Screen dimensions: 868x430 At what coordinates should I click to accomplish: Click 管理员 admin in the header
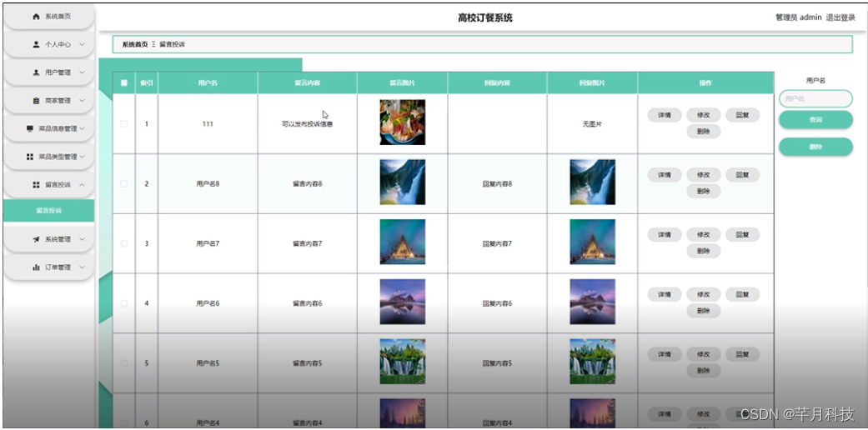[x=798, y=17]
